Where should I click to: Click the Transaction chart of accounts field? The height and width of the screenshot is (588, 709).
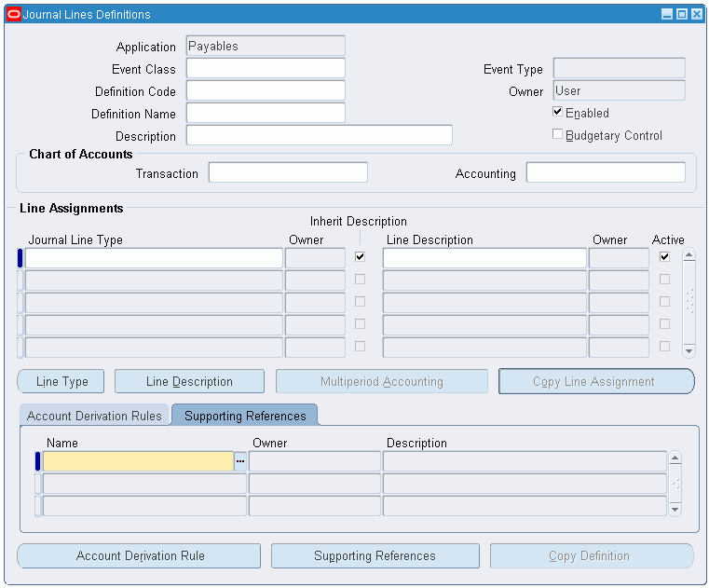[x=288, y=172]
